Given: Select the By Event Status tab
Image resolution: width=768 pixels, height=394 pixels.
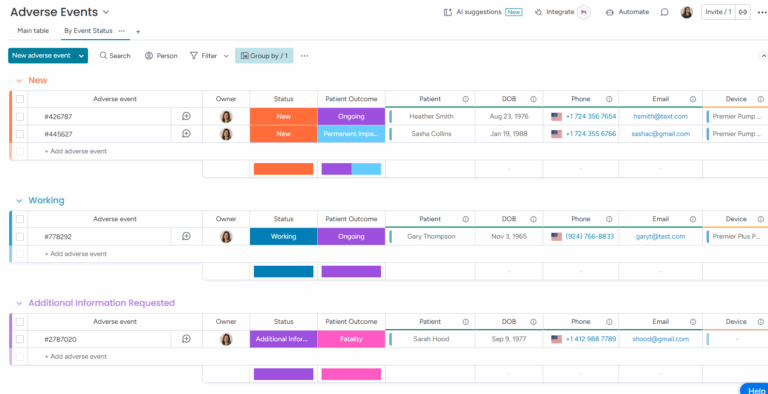Looking at the screenshot, I should [x=88, y=30].
